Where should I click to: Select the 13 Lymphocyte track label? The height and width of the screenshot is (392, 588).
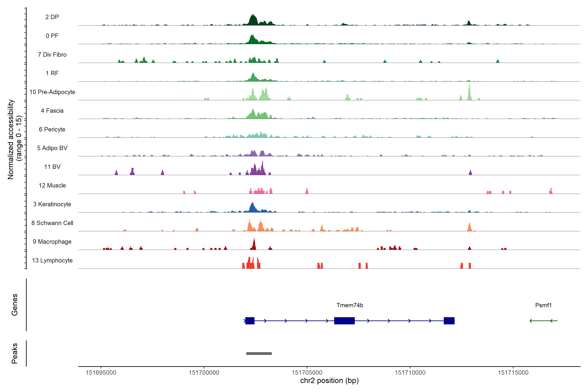(x=52, y=260)
